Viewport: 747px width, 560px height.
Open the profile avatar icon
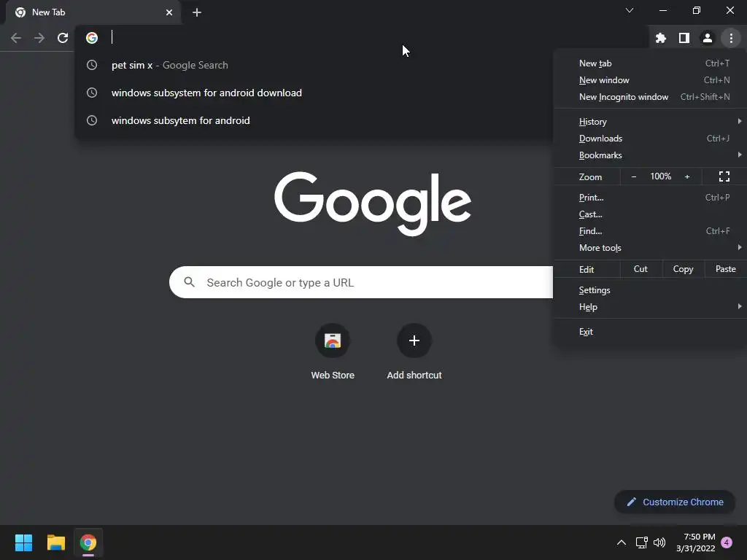tap(708, 38)
